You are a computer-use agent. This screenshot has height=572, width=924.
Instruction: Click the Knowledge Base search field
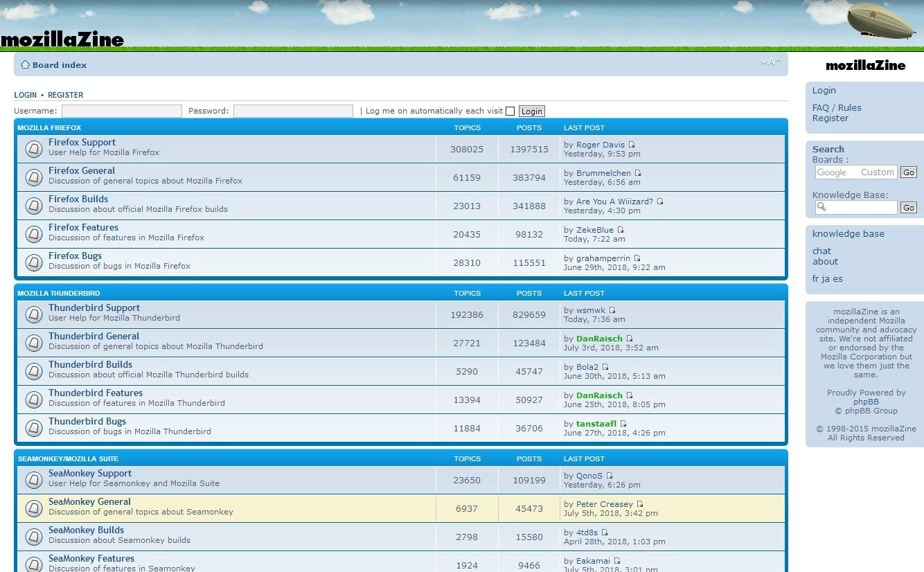tap(856, 207)
